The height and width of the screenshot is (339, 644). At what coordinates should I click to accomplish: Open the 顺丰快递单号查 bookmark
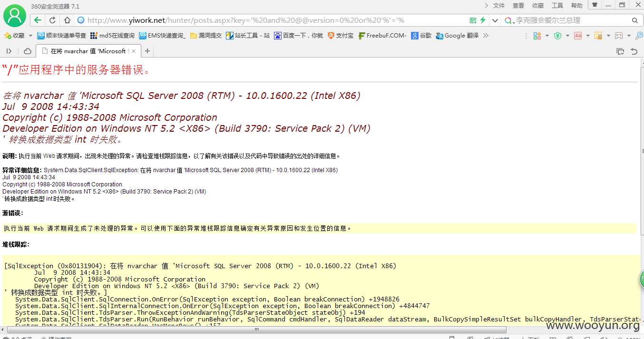[x=61, y=36]
